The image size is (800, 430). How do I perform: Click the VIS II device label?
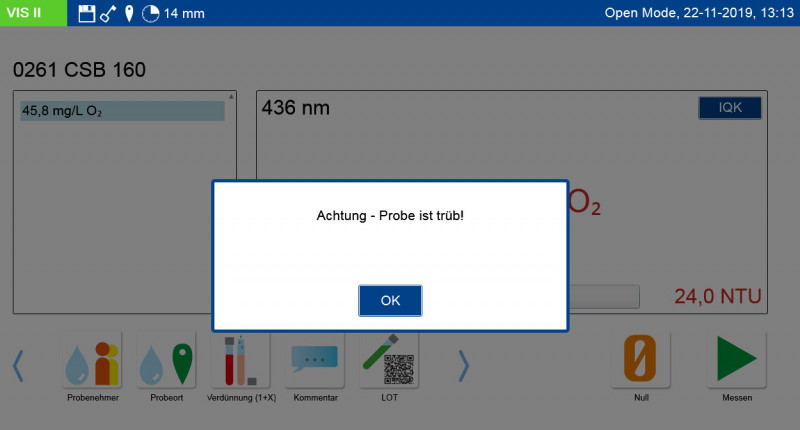[33, 13]
